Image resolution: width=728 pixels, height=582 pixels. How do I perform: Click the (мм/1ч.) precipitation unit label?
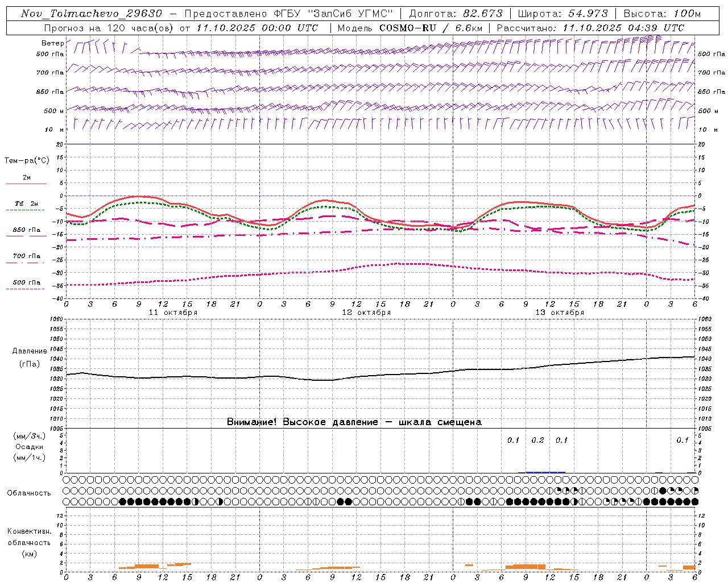pyautogui.click(x=30, y=458)
